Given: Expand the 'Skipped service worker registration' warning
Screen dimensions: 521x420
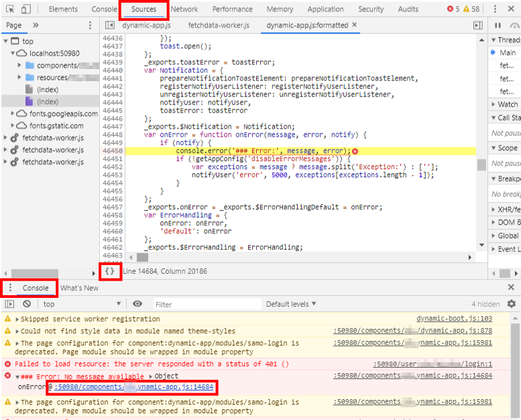Looking at the screenshot, I should [x=17, y=319].
